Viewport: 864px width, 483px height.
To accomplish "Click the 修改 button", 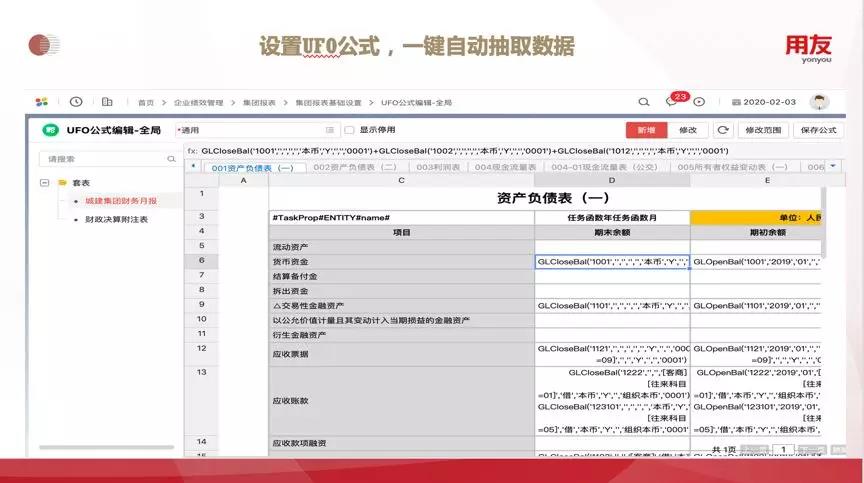I will [688, 130].
